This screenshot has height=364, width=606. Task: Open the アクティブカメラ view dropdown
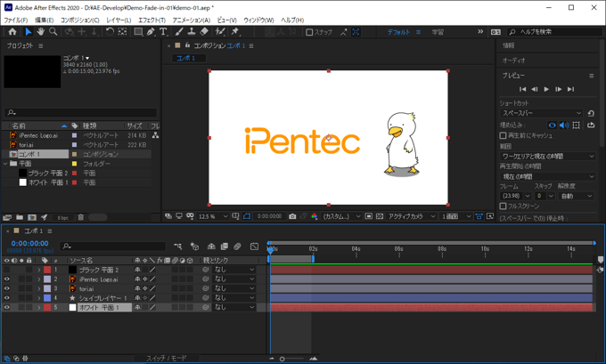[412, 216]
